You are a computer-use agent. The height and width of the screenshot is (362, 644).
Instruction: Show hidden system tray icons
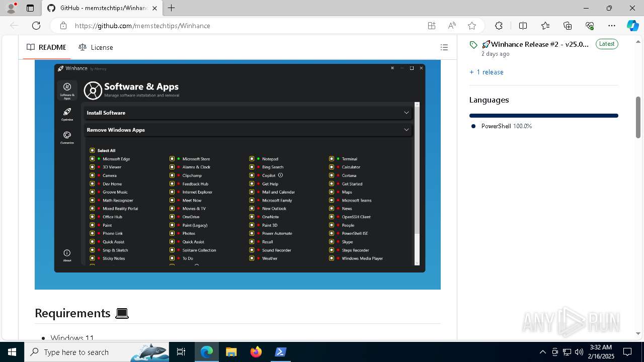coord(542,352)
